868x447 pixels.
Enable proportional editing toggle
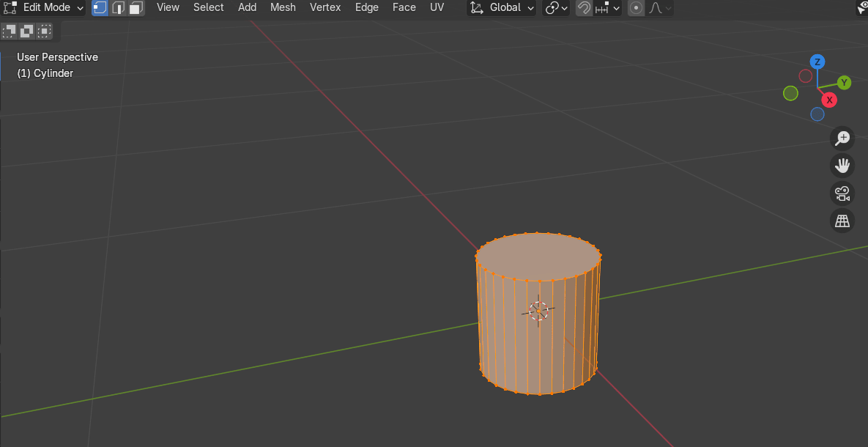[636, 8]
